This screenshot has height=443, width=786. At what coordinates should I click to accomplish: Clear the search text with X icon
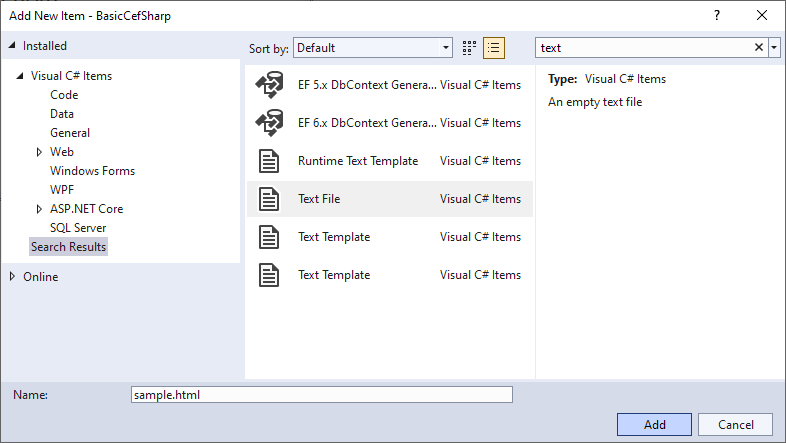(758, 48)
